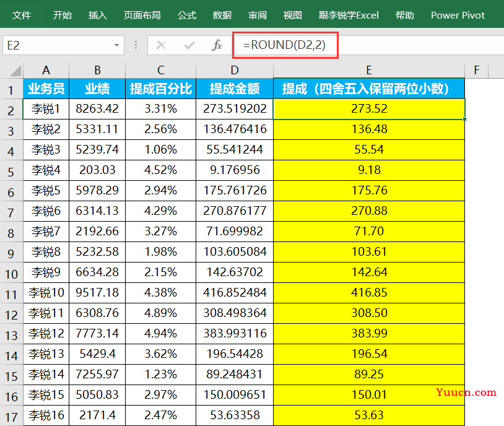Screen dimensions: 504x426
Task: Open the 公式 ribbon tab
Action: (186, 15)
